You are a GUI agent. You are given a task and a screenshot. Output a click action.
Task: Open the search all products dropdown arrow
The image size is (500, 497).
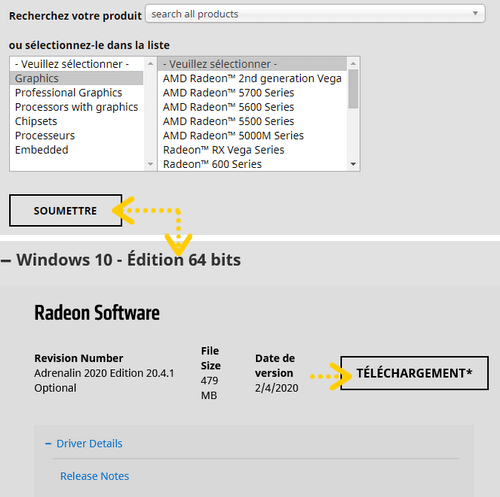(475, 13)
